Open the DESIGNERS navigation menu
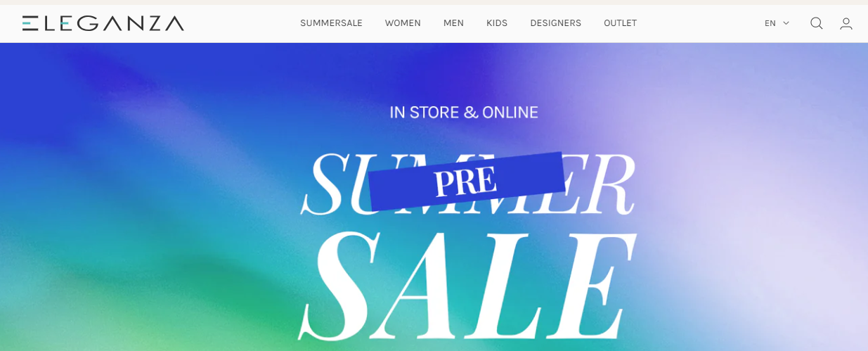This screenshot has width=868, height=351. pyautogui.click(x=555, y=23)
